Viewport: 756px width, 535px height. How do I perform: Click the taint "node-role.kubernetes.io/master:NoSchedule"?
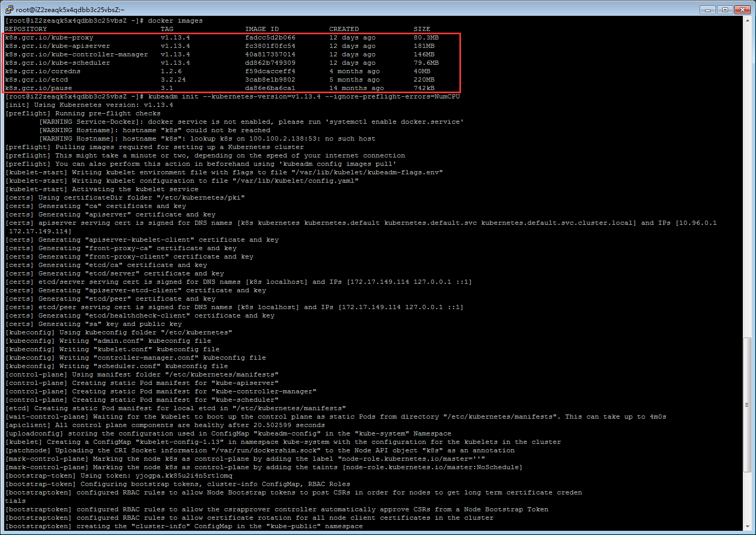[433, 467]
